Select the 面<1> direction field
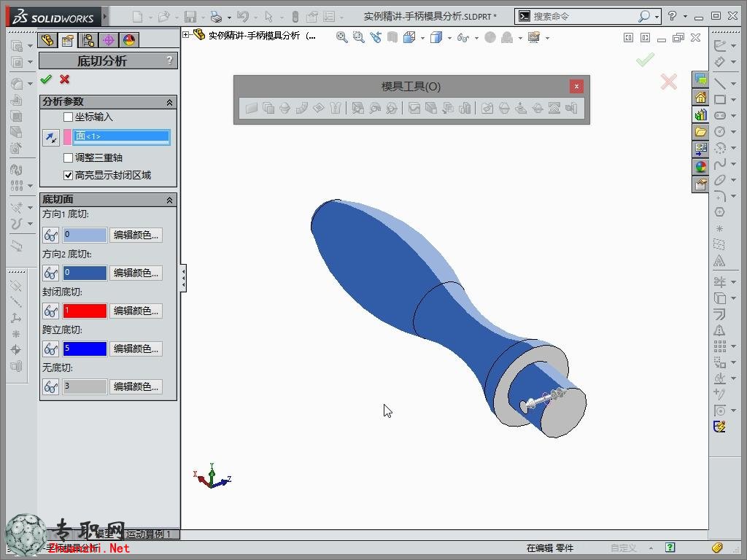Screen dimensions: 747x560 coord(122,136)
